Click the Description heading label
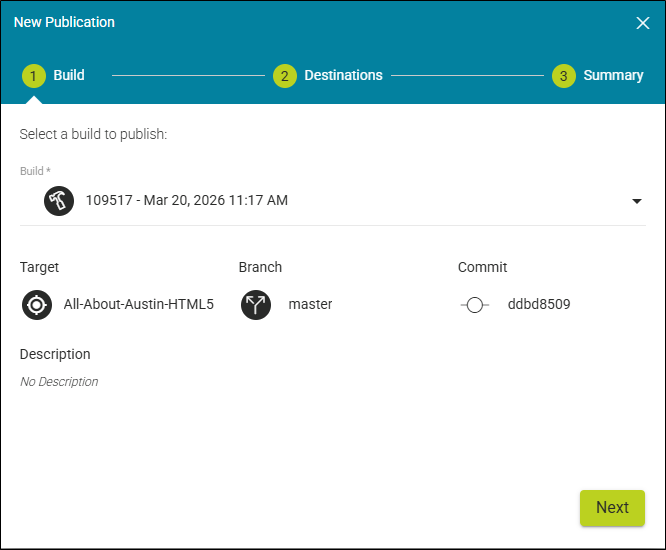666x550 pixels. pos(55,354)
